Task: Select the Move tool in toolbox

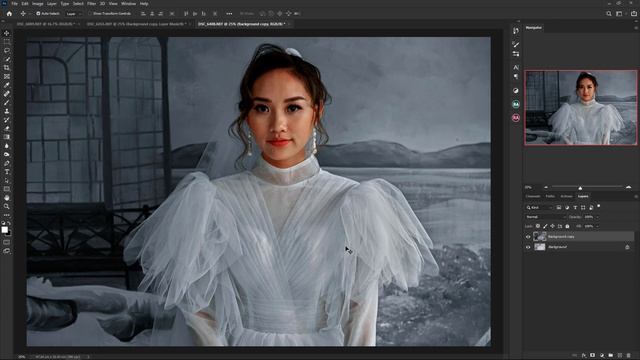Action: pos(7,33)
